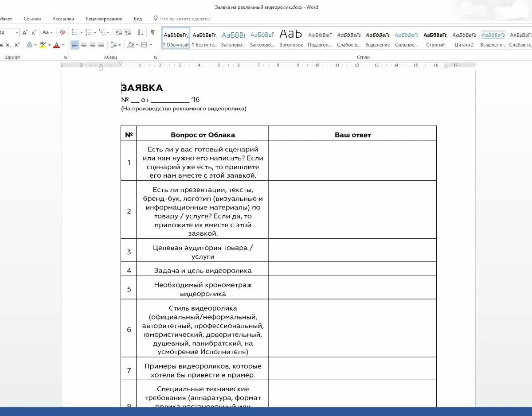
Task: Expand the bullets dropdown arrow
Action: tap(81, 32)
